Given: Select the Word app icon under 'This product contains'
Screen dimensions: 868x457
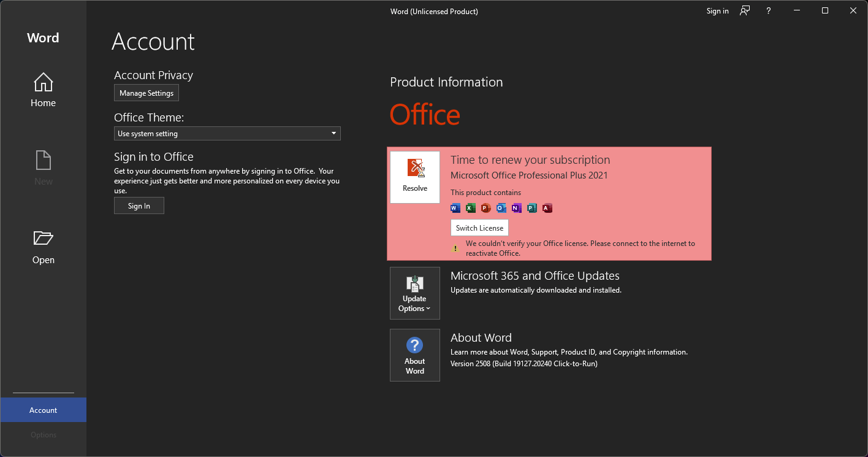Looking at the screenshot, I should 455,208.
